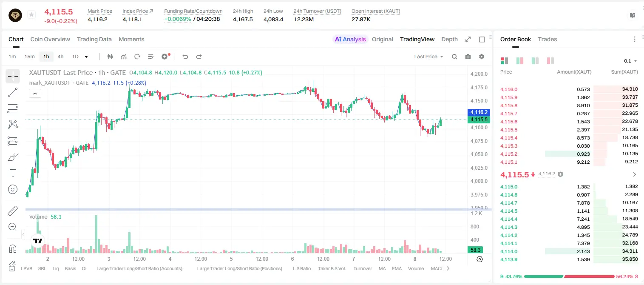Open the Coin Overview tab
Image resolution: width=644 pixels, height=285 pixels.
click(x=50, y=39)
